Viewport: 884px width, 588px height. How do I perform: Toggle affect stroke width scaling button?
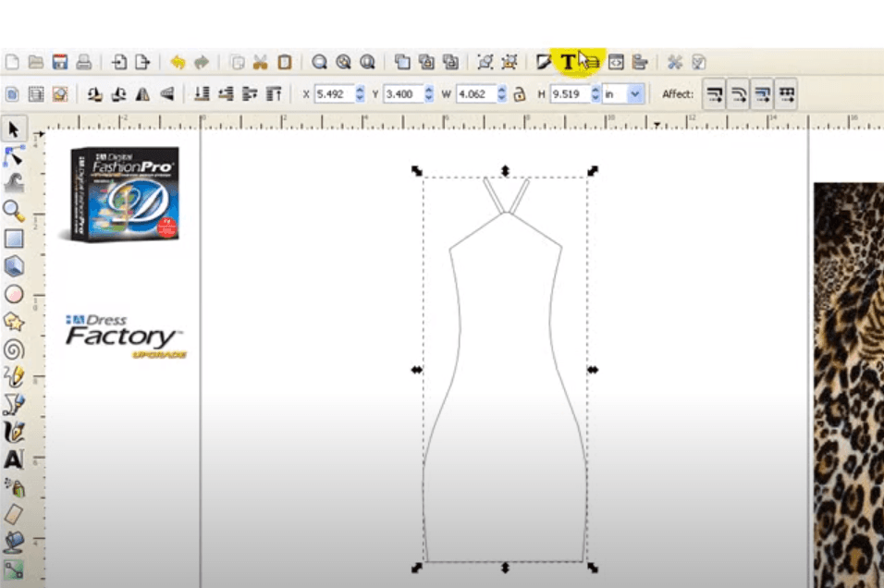pos(714,94)
